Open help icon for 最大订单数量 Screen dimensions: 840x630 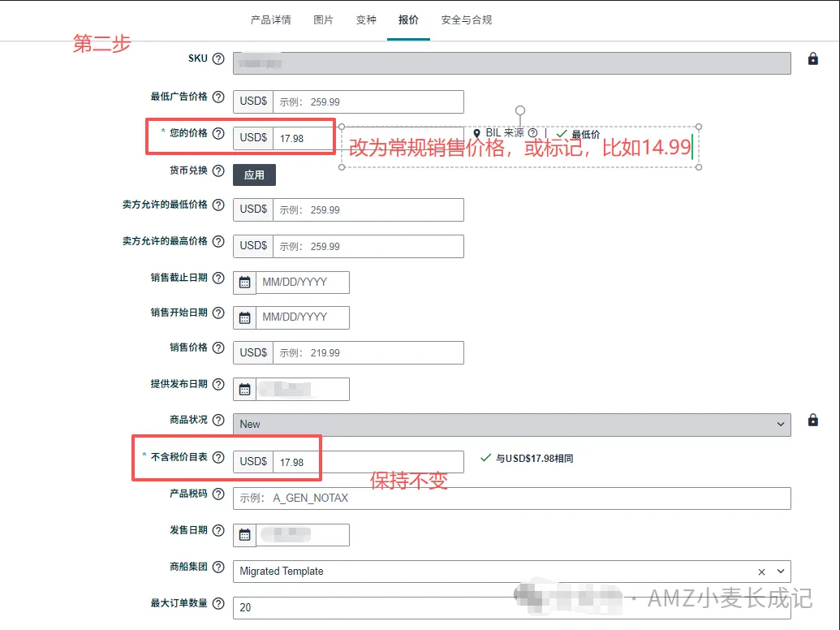218,603
